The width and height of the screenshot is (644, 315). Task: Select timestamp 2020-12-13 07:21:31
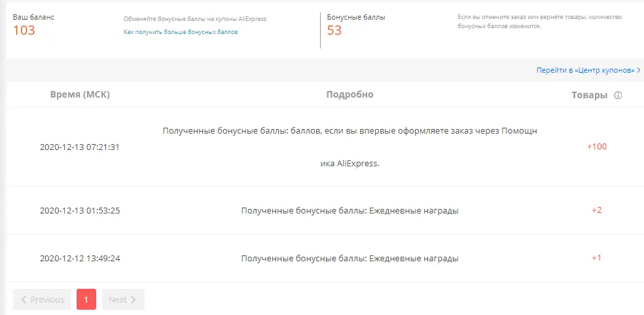point(80,147)
